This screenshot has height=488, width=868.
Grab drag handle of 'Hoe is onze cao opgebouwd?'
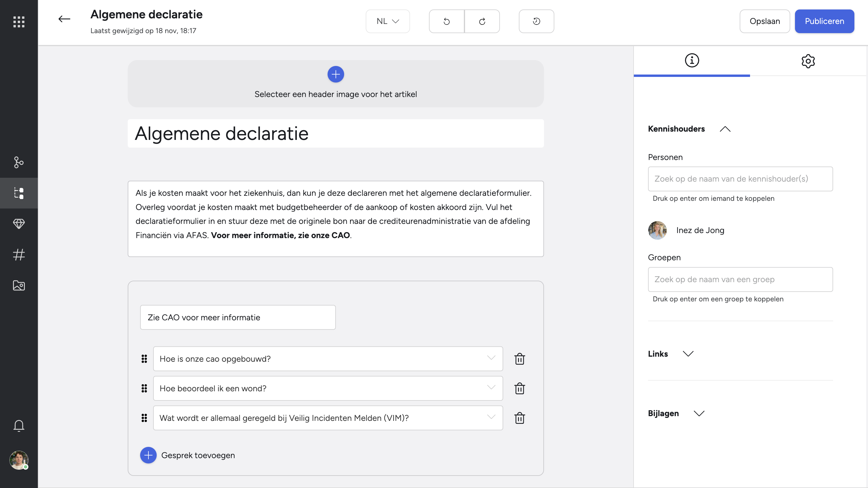[x=144, y=359]
